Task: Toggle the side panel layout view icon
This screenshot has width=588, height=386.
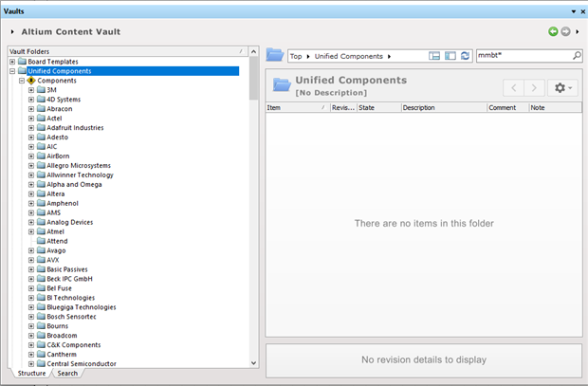Action: coord(450,56)
